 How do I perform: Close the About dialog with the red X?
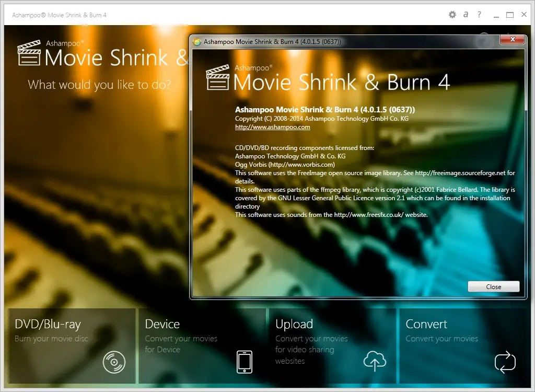[512, 39]
